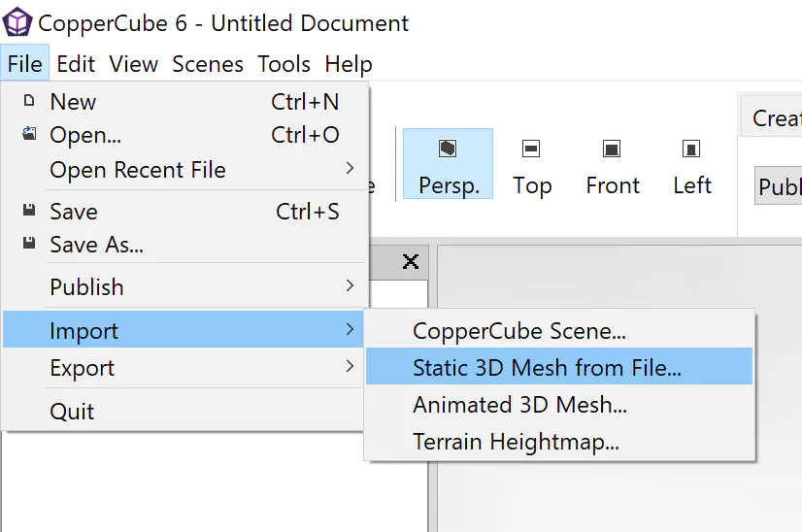Expand the Export submenu
The width and height of the screenshot is (802, 532).
[x=184, y=367]
